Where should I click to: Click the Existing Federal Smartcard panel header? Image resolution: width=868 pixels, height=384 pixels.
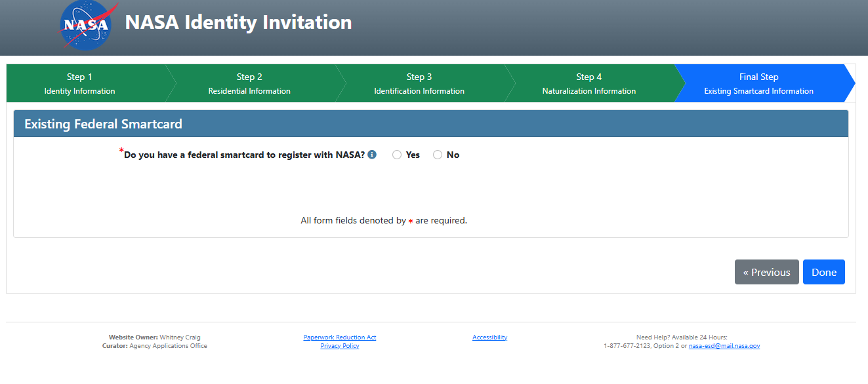click(x=103, y=124)
